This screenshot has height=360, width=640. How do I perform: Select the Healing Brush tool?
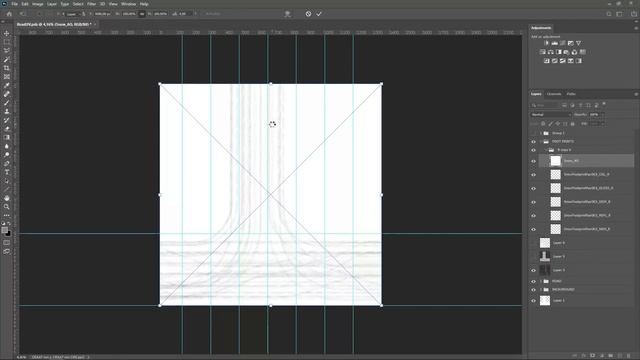pyautogui.click(x=7, y=94)
